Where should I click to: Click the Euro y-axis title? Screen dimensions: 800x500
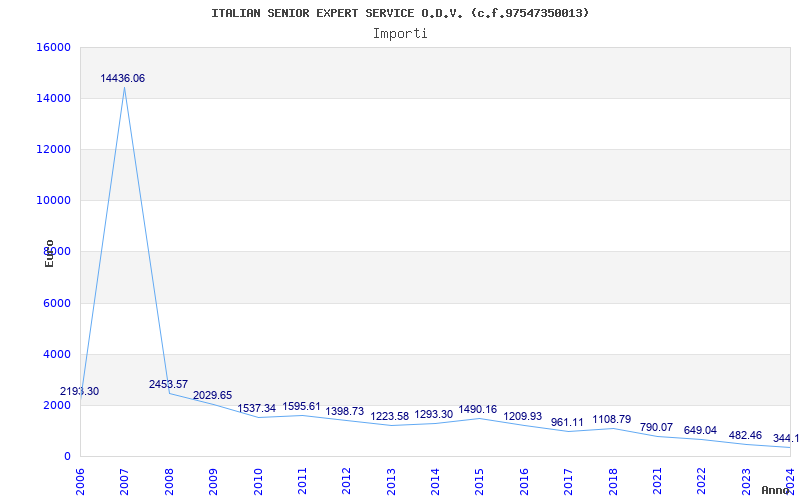tap(49, 253)
